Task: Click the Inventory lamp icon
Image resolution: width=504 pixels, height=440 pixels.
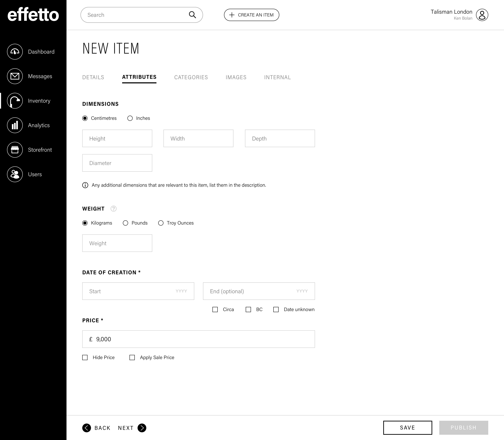Action: 15,101
